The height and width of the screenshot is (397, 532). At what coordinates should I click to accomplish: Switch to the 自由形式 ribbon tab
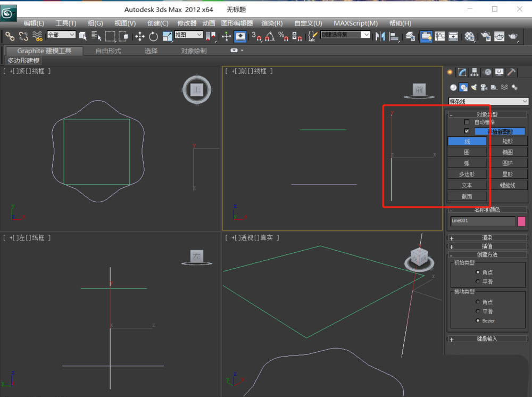click(108, 51)
